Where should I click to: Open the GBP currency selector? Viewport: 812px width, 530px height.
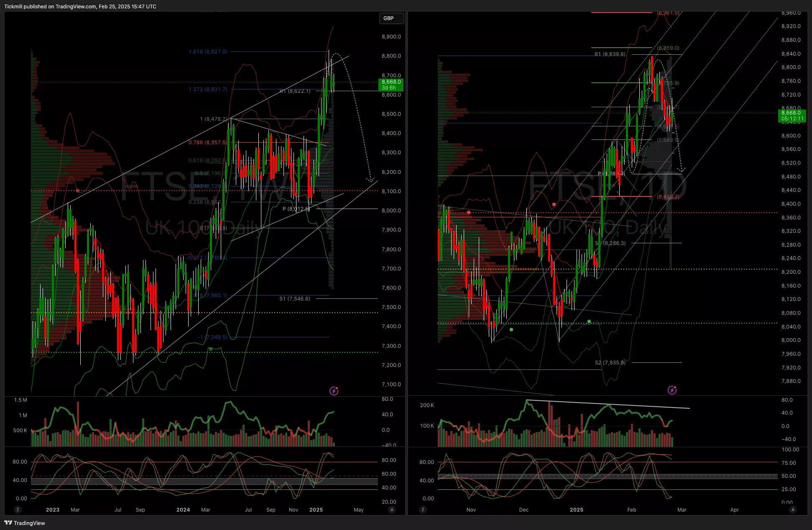(x=391, y=18)
